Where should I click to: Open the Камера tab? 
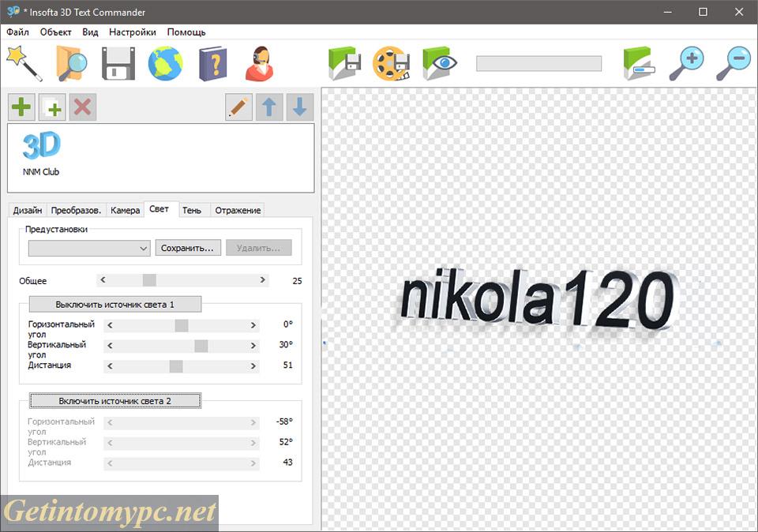point(124,210)
